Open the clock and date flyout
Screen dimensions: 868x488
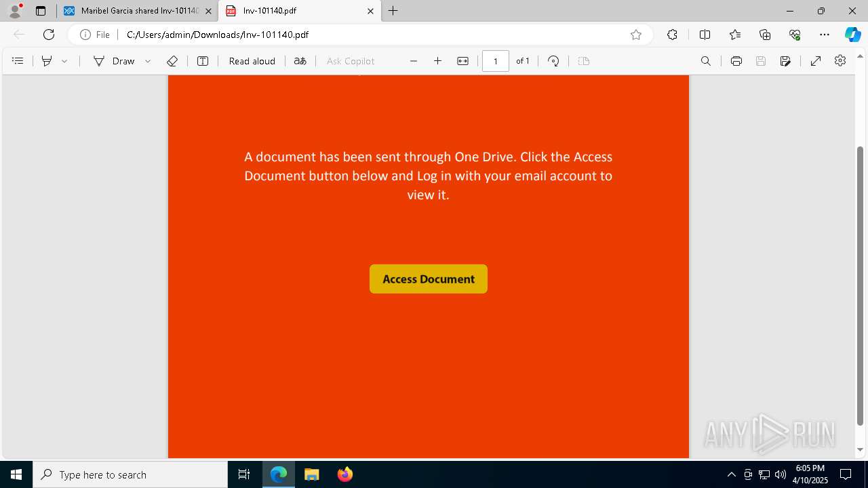tap(811, 474)
